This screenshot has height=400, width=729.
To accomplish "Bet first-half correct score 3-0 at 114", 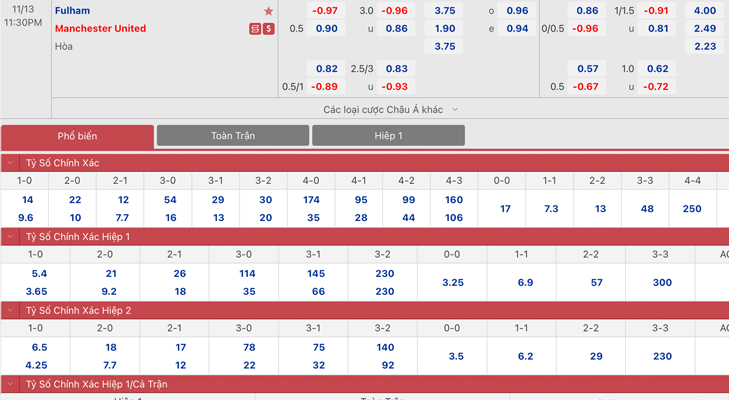I will (247, 273).
